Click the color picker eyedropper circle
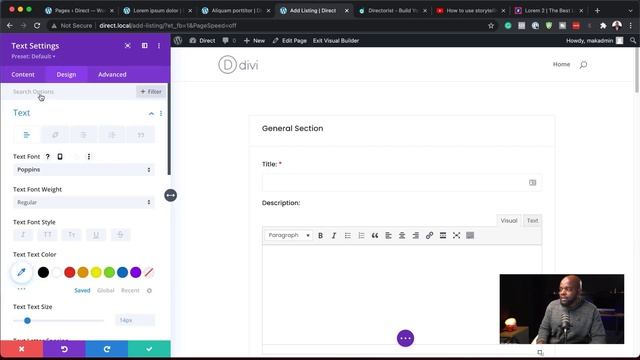 tap(22, 272)
